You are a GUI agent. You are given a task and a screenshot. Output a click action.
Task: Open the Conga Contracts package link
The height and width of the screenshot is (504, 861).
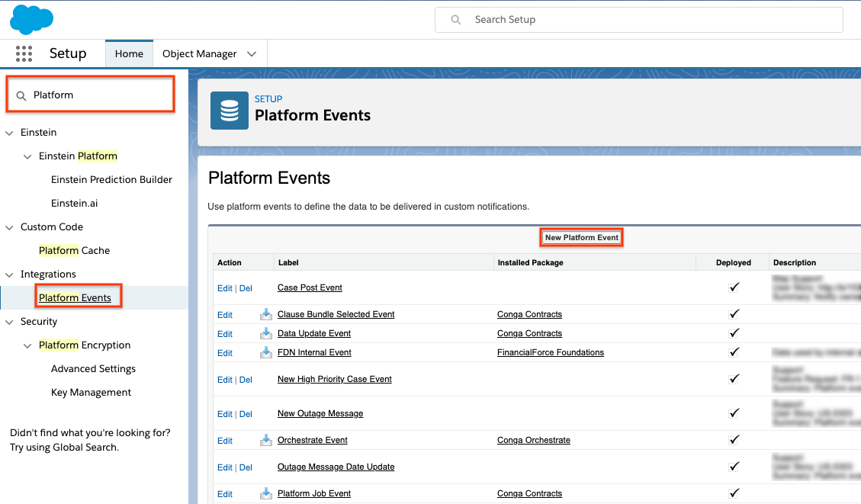[x=529, y=314]
